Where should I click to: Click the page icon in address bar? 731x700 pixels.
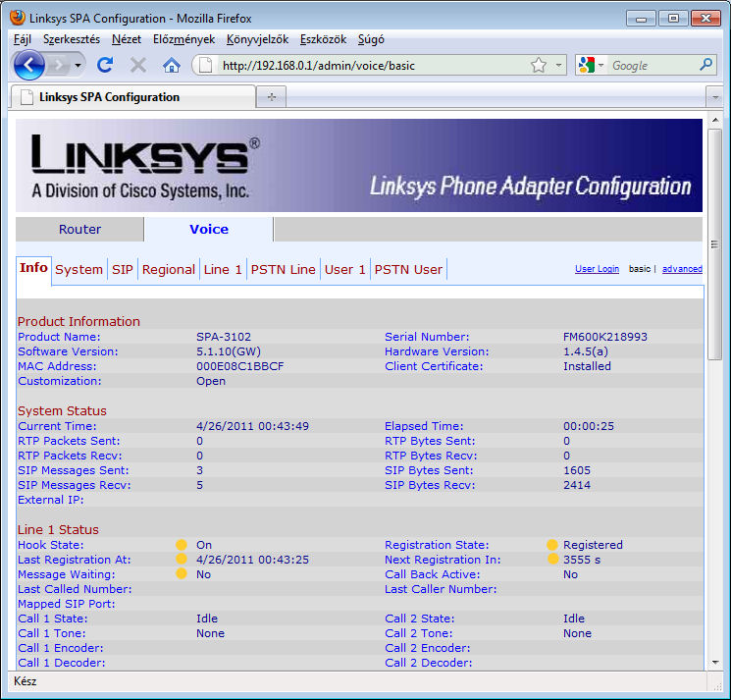[206, 66]
